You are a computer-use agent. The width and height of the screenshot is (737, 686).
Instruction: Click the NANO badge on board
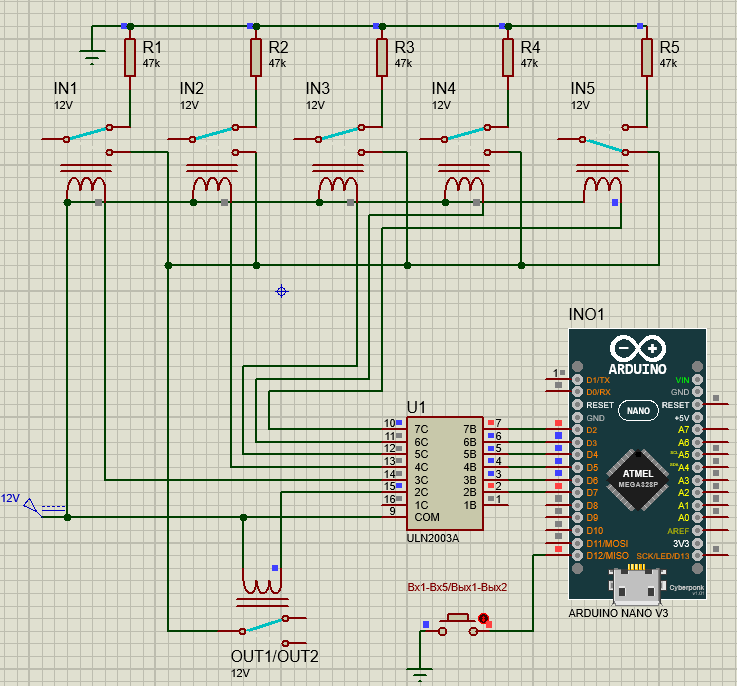coord(638,411)
